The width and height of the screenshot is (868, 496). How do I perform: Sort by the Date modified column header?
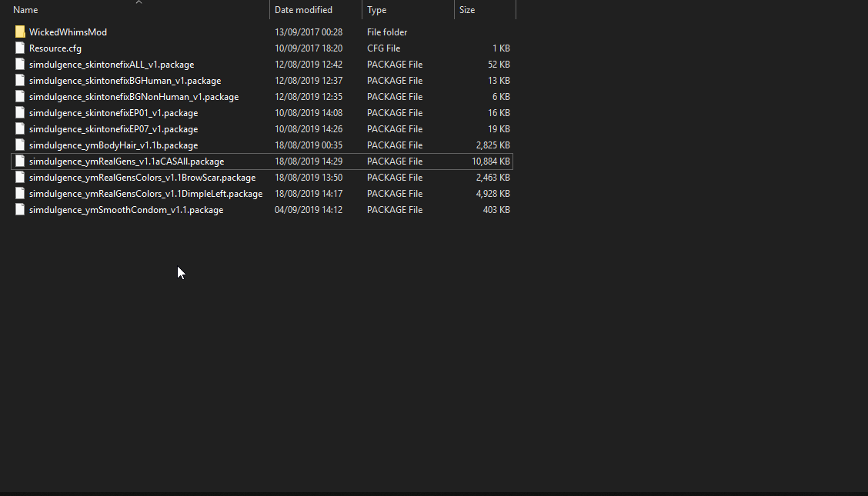click(x=303, y=10)
